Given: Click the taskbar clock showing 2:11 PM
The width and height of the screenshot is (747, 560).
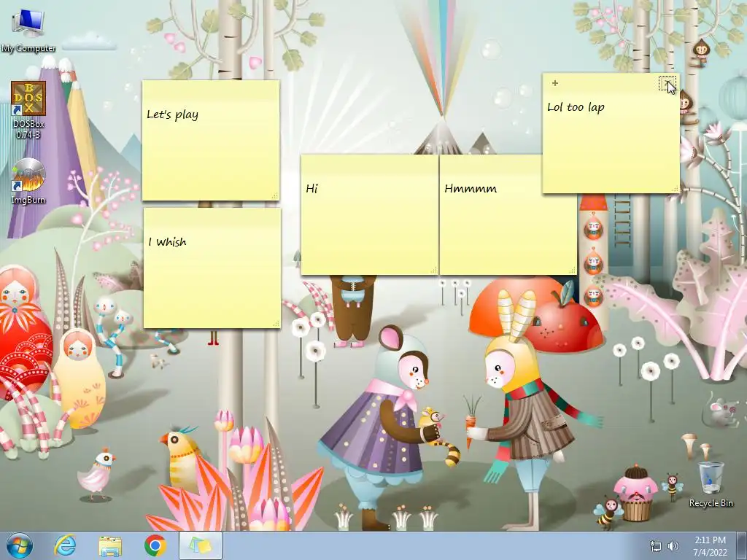Looking at the screenshot, I should tap(710, 546).
